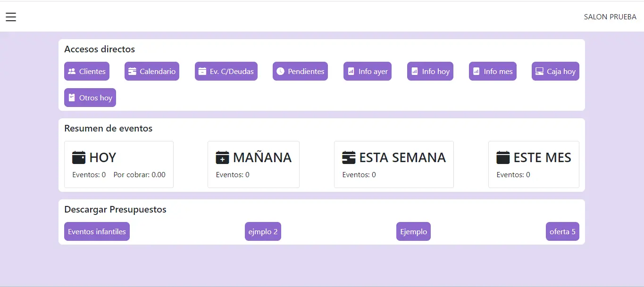Screen dimensions: 644x287
Task: Click the calendar icon on Calendario button
Action: tap(132, 71)
